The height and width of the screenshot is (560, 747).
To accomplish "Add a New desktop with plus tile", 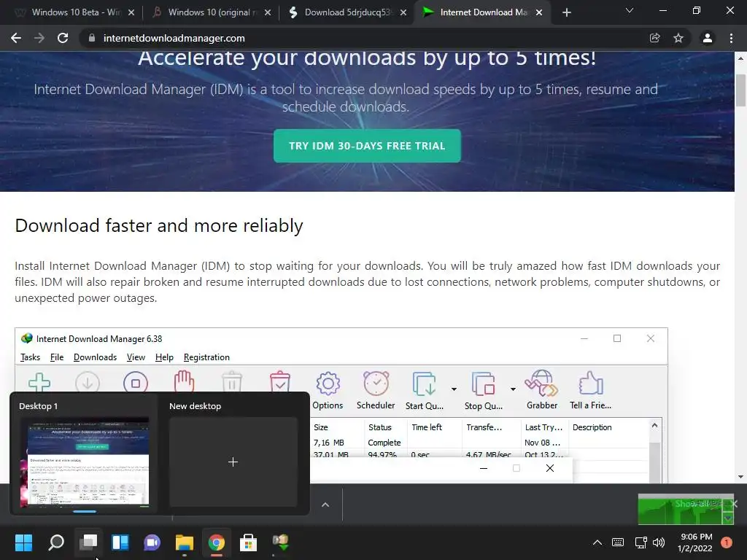I will pos(233,462).
